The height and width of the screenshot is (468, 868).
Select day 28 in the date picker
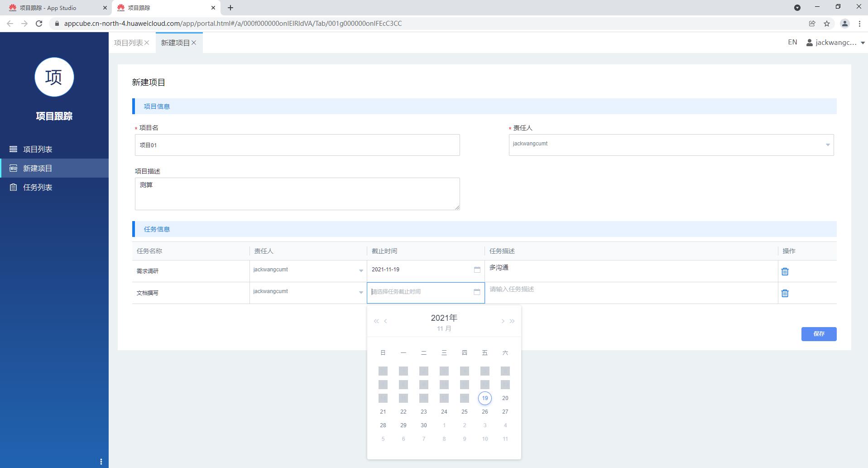pos(383,425)
